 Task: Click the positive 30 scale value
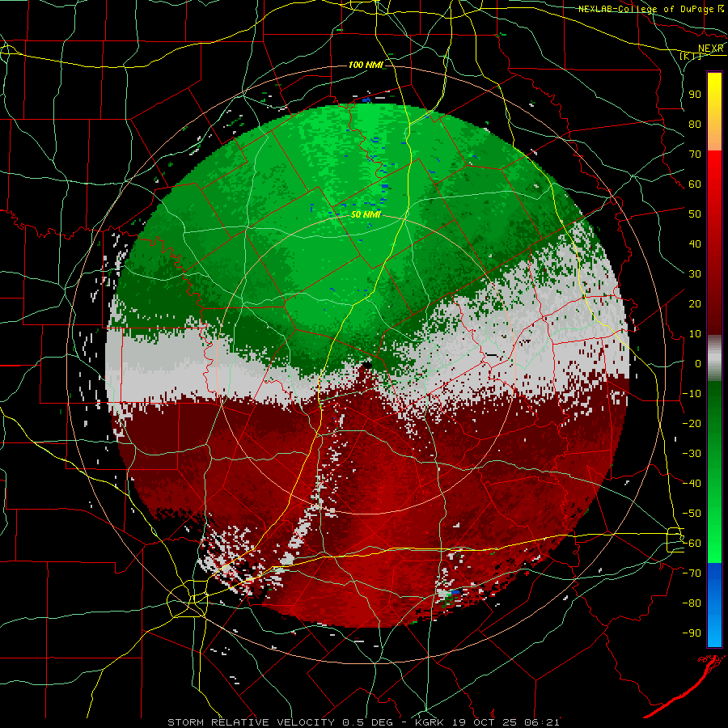pos(695,274)
